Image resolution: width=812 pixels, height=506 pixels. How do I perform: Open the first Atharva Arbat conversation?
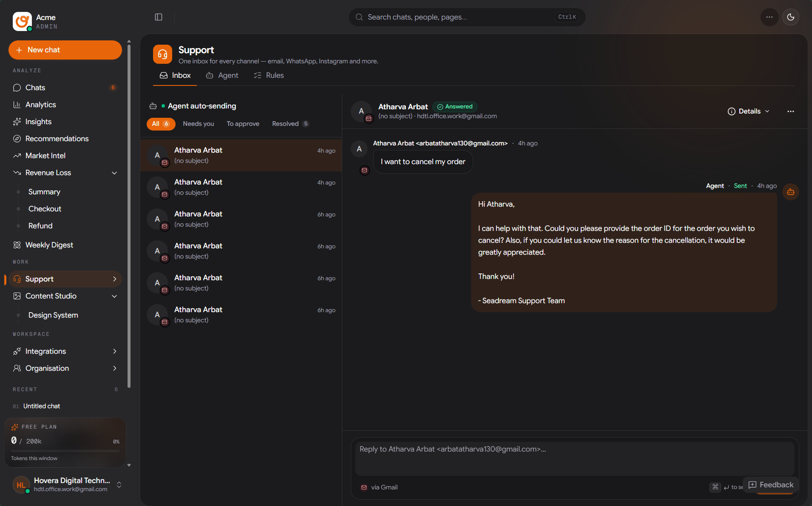point(241,156)
